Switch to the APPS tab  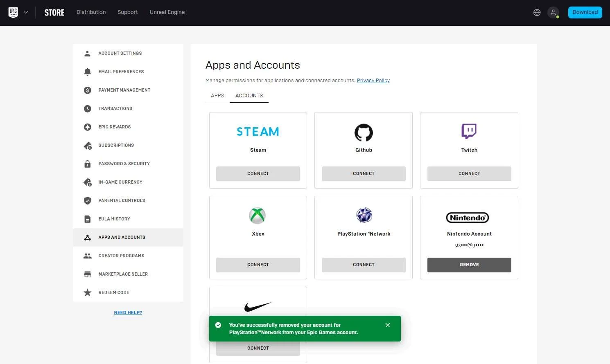pyautogui.click(x=217, y=96)
